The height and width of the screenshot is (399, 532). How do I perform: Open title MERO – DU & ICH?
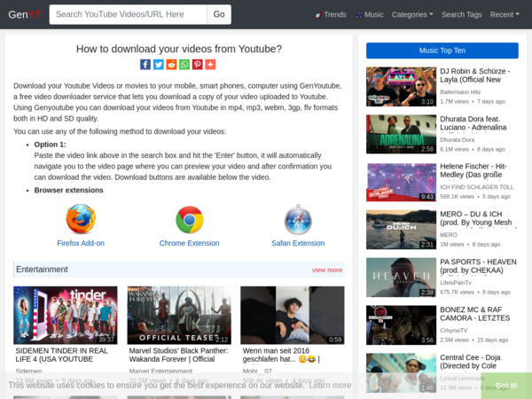pos(475,218)
